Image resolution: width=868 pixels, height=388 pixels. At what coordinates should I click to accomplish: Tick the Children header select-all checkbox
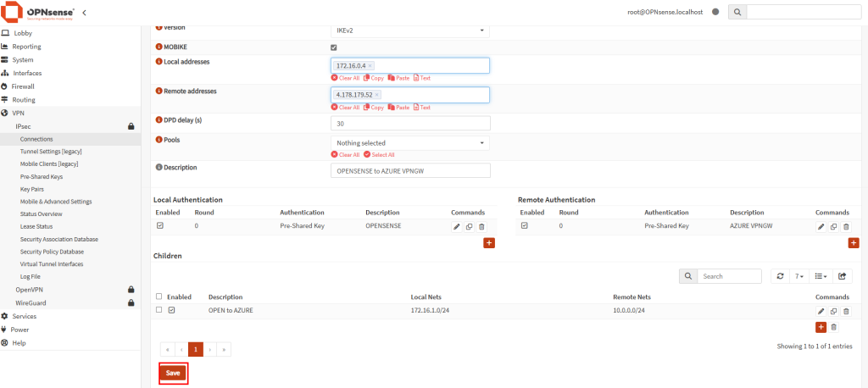(159, 297)
